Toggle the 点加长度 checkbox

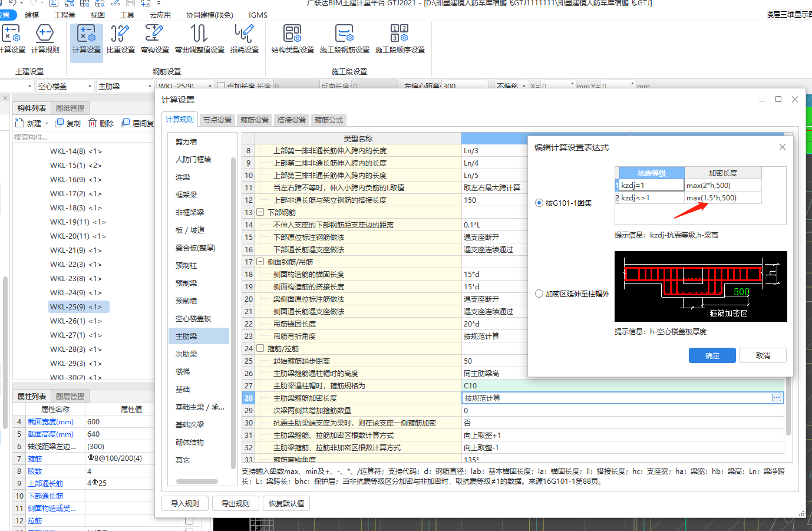click(221, 86)
